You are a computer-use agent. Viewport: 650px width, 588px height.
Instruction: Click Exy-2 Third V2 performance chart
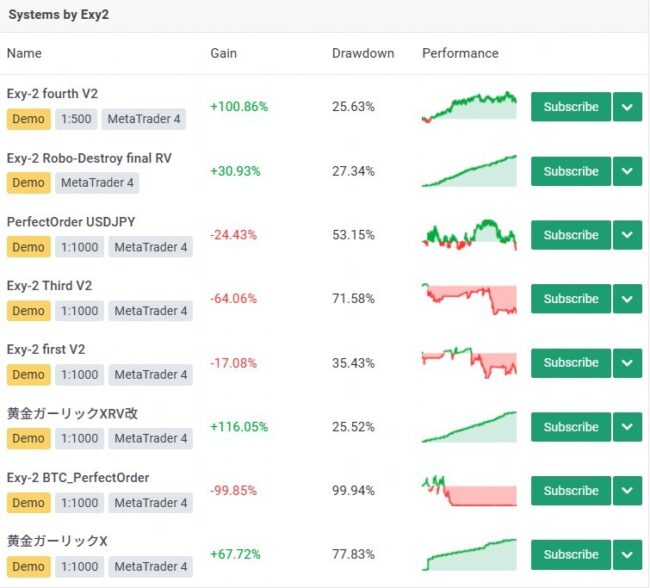coord(469,298)
